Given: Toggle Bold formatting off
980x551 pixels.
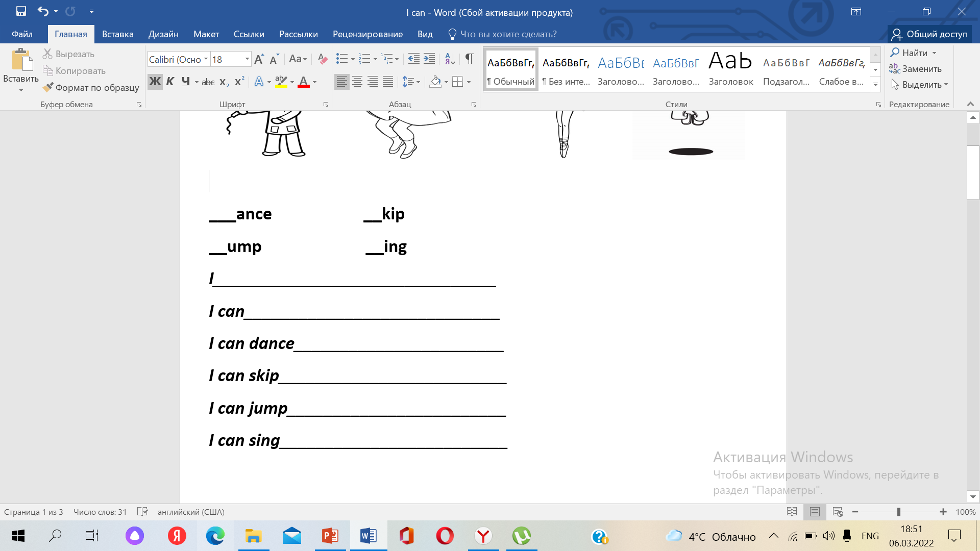Looking at the screenshot, I should [x=155, y=82].
